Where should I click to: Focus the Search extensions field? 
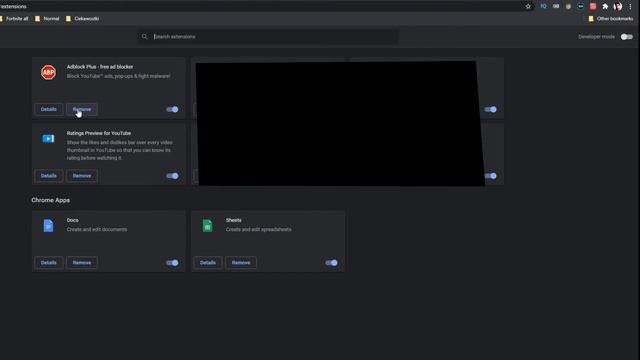coord(268,37)
